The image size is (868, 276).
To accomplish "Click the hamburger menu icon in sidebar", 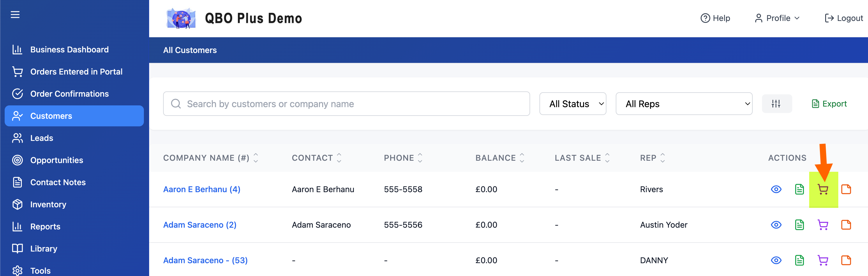I will pyautogui.click(x=15, y=15).
